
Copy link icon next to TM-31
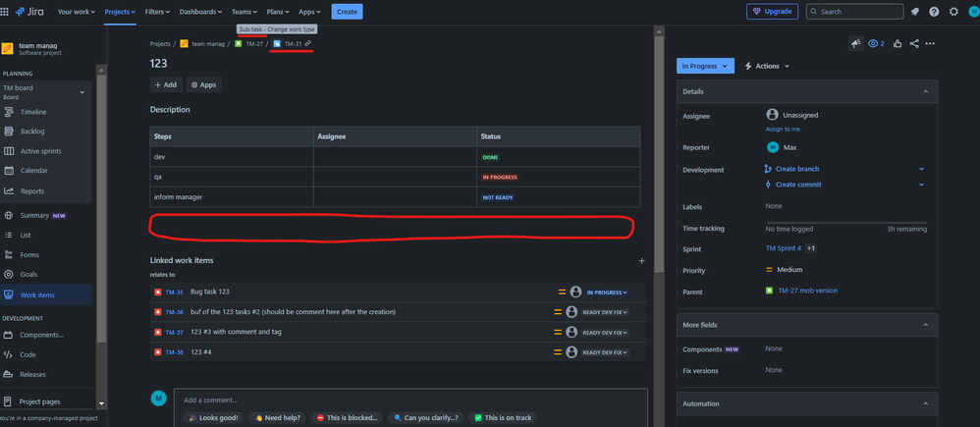pos(307,44)
